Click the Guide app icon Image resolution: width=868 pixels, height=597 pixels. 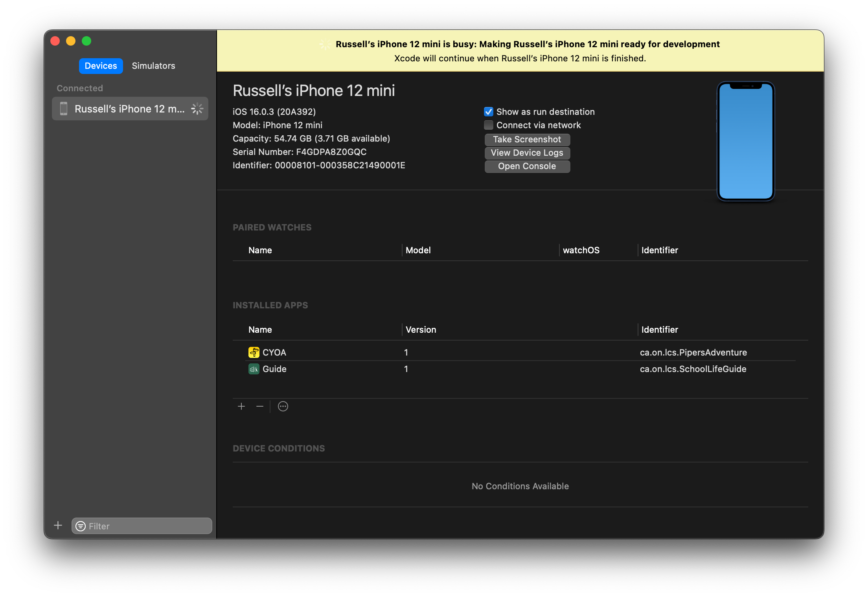tap(254, 369)
